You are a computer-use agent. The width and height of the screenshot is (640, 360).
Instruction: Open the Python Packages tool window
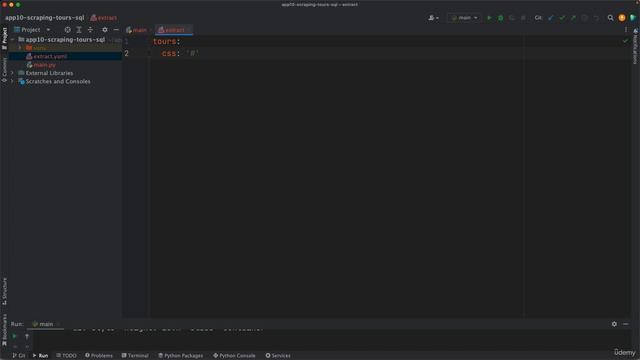coord(180,356)
